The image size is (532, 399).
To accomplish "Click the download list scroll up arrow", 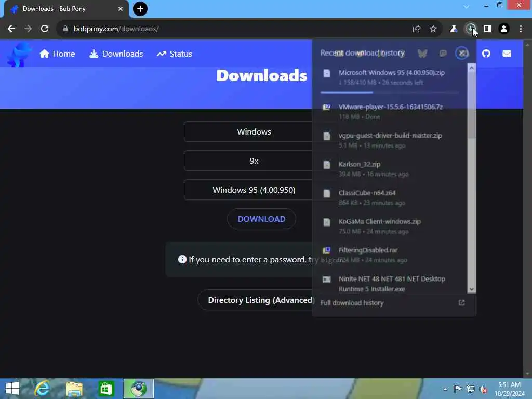I will point(472,68).
